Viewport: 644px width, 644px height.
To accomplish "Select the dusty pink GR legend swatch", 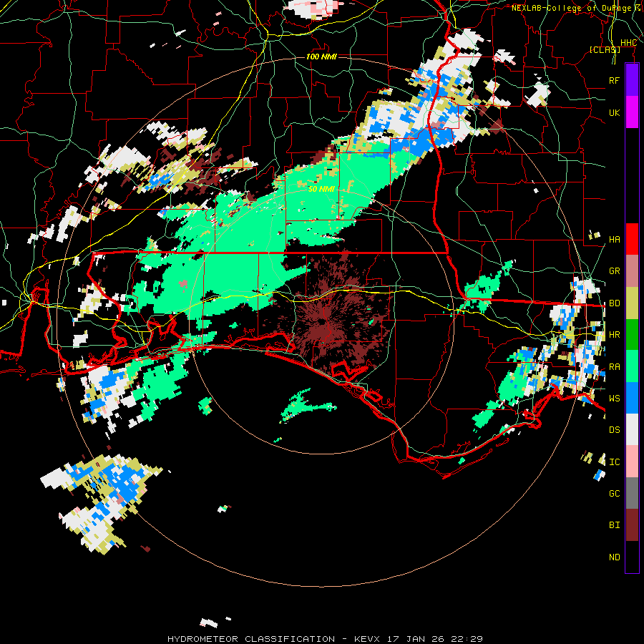I will tap(632, 271).
